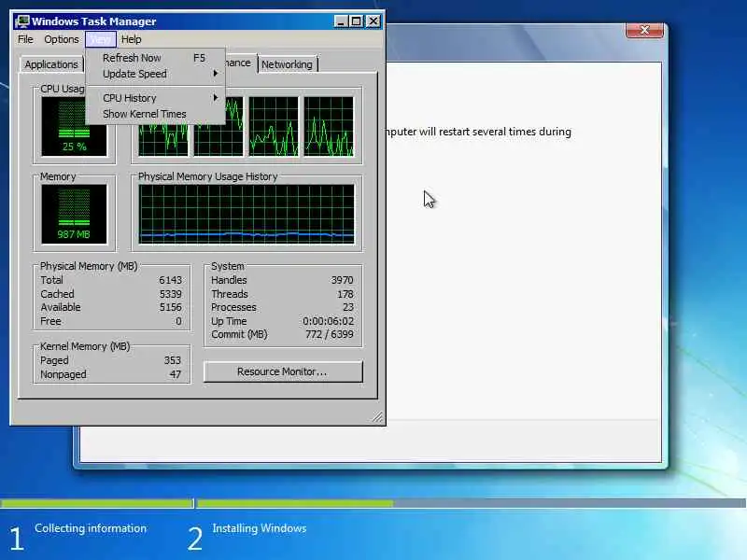Click the Total physical memory value 6143
Image resolution: width=747 pixels, height=560 pixels.
[170, 280]
